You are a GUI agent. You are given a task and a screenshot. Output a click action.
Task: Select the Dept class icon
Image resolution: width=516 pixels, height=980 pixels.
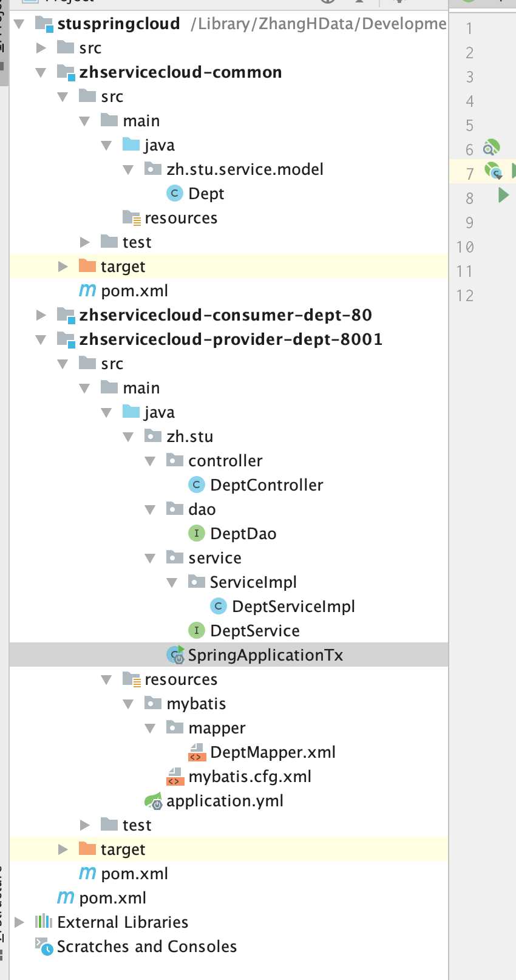tap(175, 193)
